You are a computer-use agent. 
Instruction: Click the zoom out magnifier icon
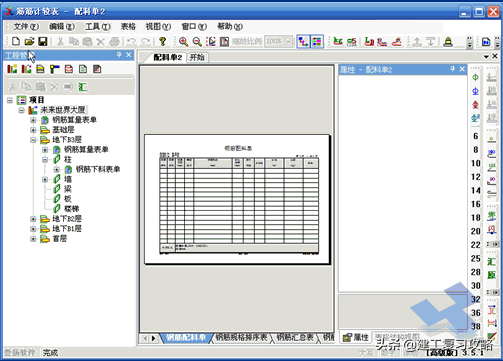coord(197,41)
